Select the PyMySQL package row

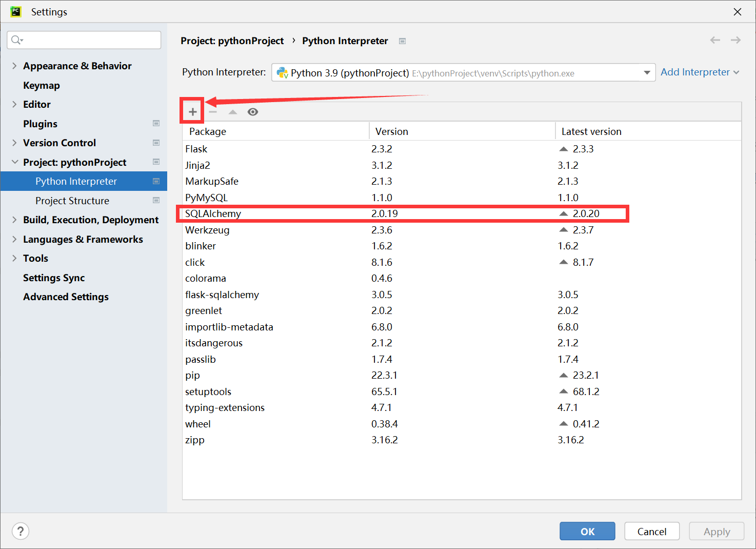click(462, 198)
